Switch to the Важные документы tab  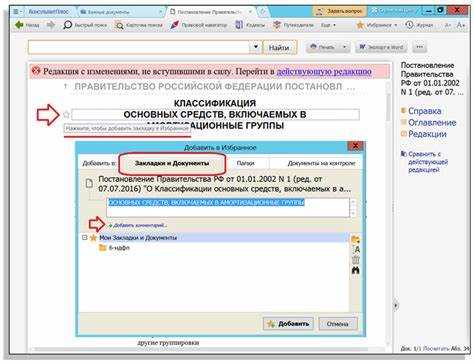[105, 12]
